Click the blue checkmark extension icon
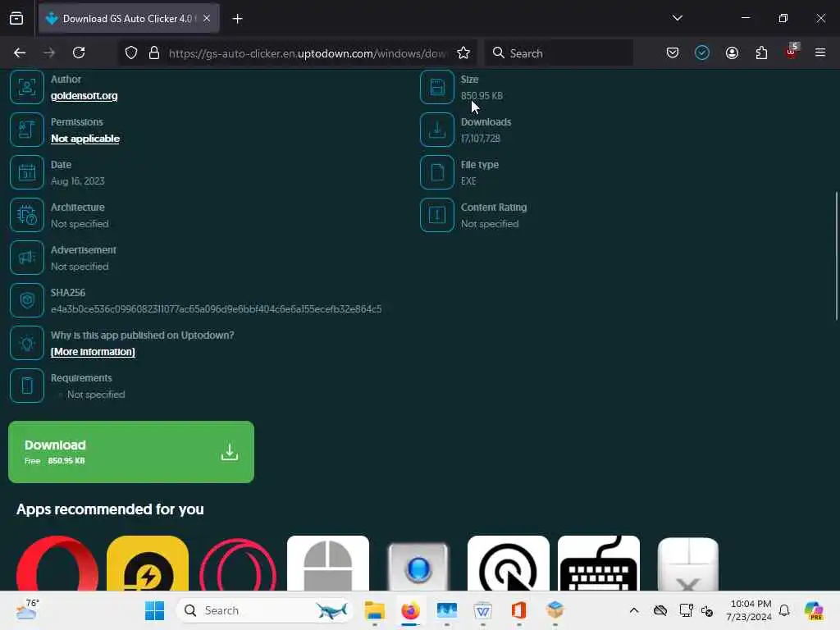 702,52
